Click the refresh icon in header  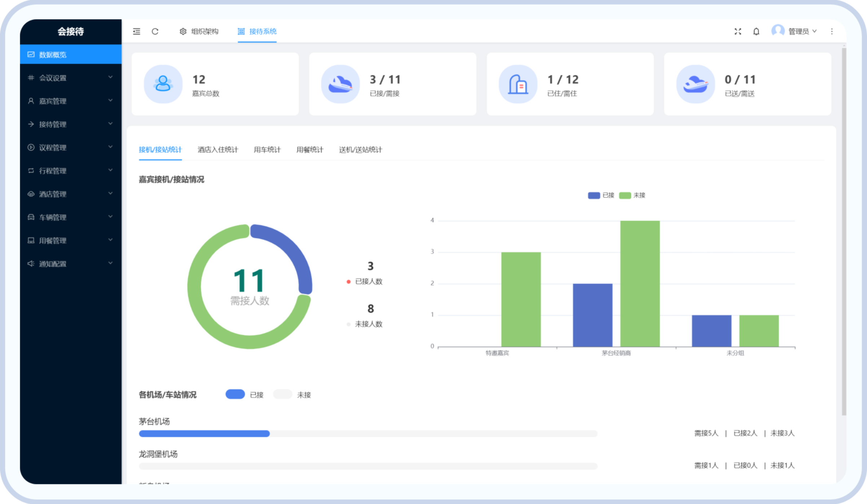tap(155, 31)
